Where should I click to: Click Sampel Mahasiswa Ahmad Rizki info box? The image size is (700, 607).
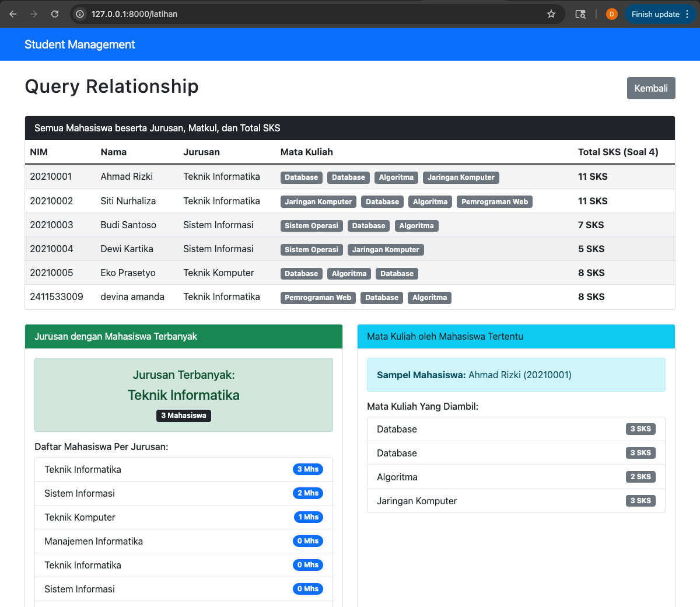click(x=516, y=375)
